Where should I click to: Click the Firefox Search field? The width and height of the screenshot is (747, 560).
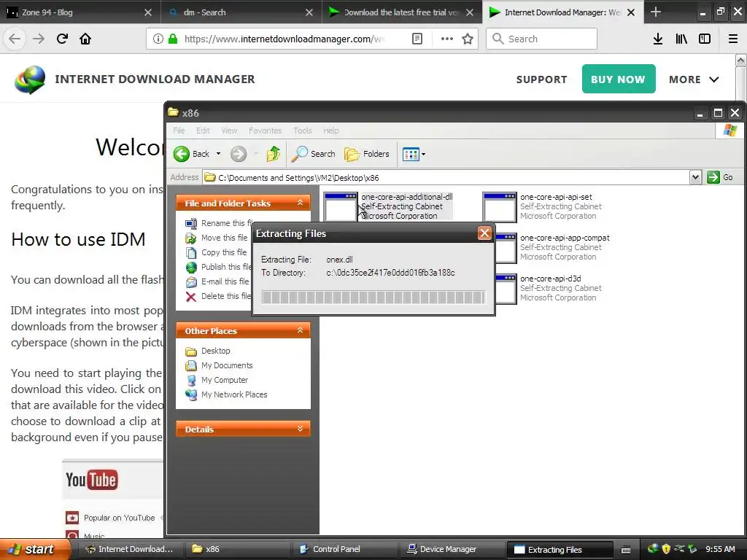coord(541,39)
